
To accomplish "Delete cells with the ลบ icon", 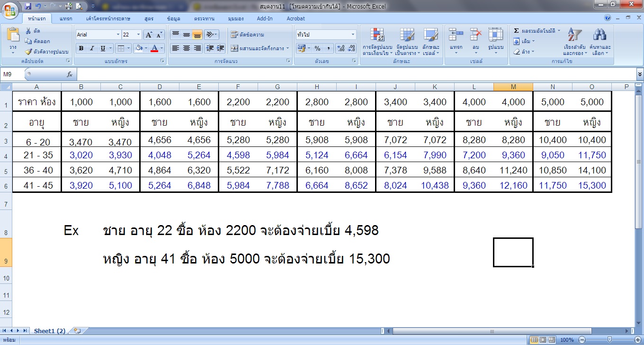I will [x=476, y=35].
